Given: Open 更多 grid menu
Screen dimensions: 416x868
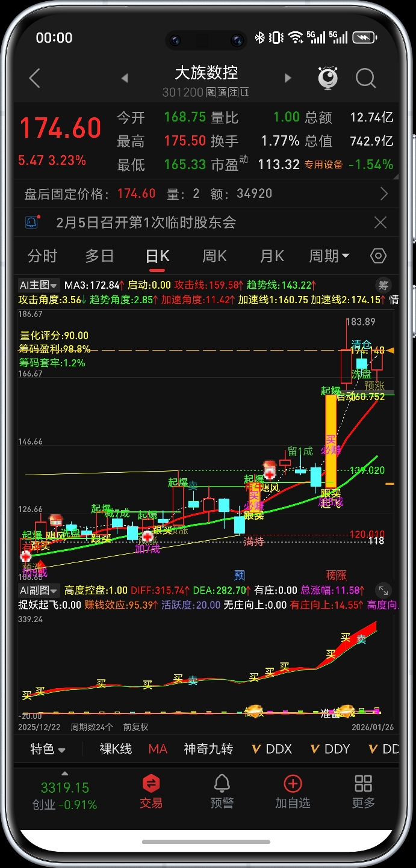Looking at the screenshot, I should tap(364, 791).
